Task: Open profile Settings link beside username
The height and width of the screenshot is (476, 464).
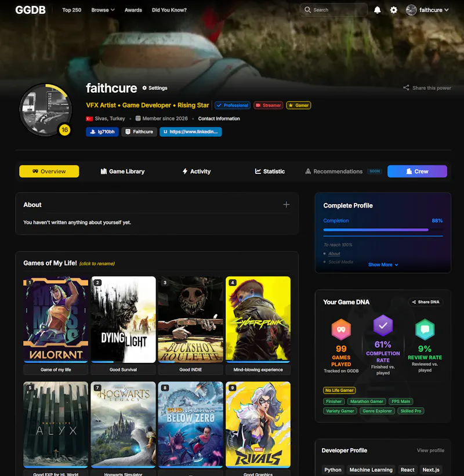Action: [x=155, y=88]
